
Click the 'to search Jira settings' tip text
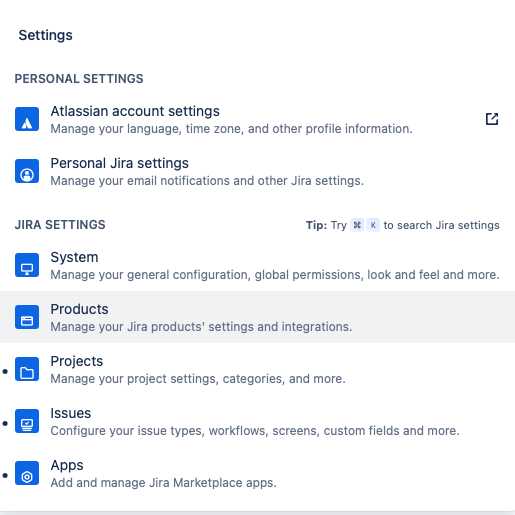442,225
